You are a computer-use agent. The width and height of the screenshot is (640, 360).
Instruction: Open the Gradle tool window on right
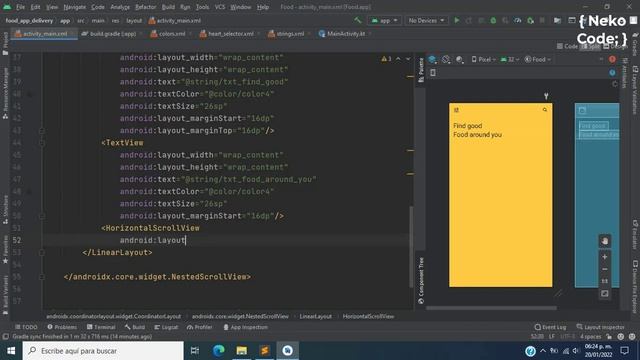635,44
